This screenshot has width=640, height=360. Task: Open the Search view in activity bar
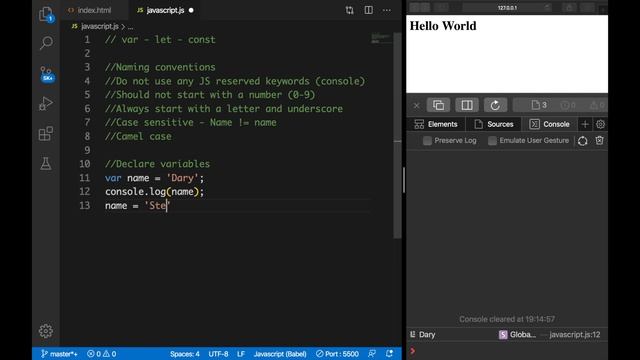46,42
